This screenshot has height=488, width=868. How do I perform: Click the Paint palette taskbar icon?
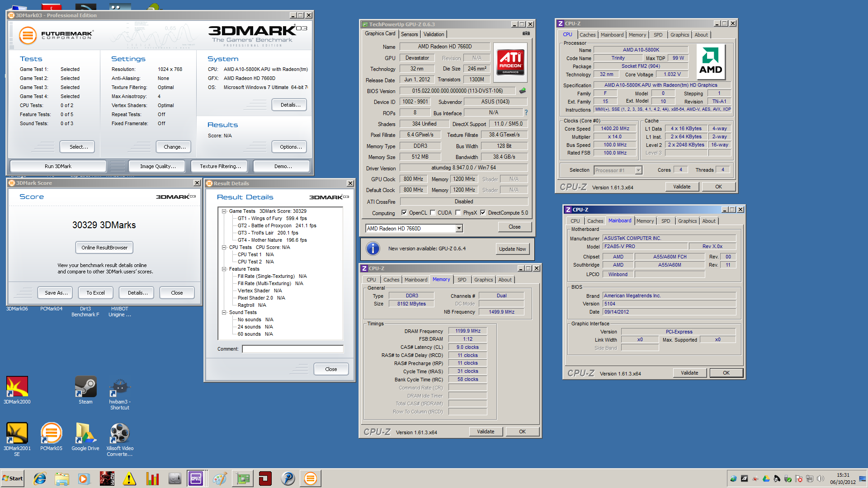tap(220, 479)
